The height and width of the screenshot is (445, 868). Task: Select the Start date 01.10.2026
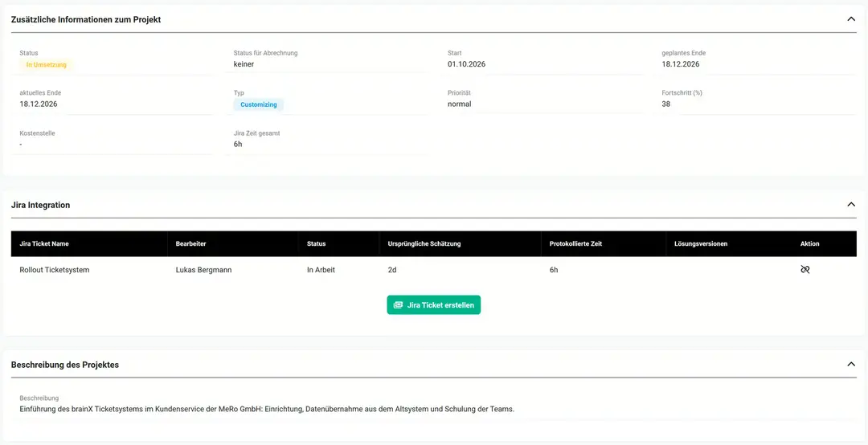click(466, 64)
